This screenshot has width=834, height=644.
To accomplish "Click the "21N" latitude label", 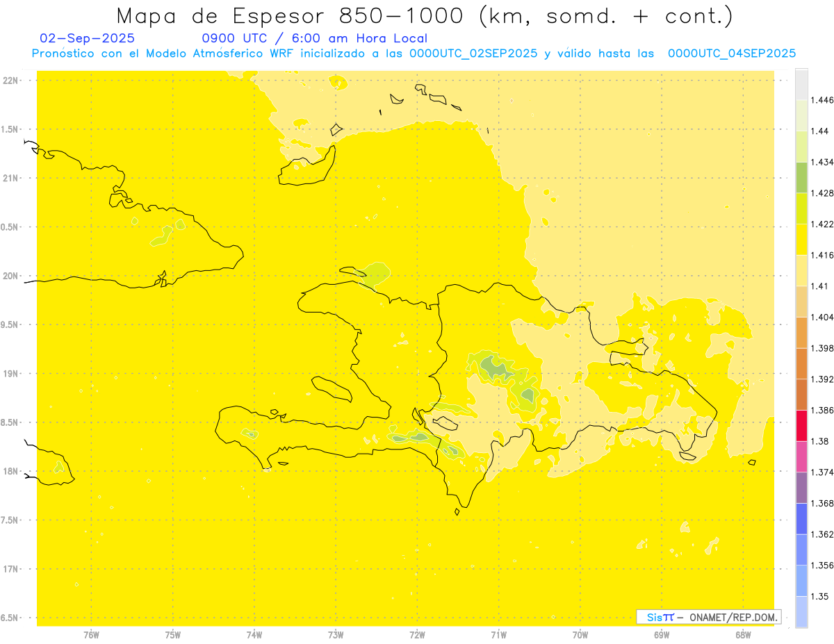I will 12,179.
